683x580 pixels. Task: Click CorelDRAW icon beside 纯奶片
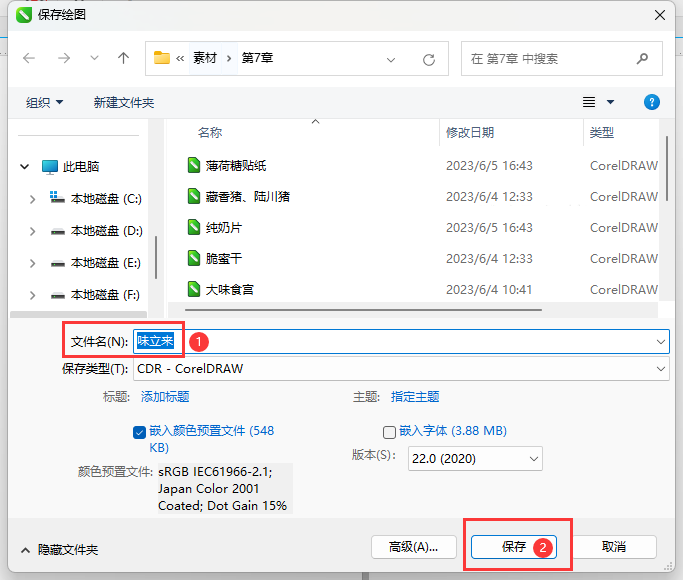point(194,227)
